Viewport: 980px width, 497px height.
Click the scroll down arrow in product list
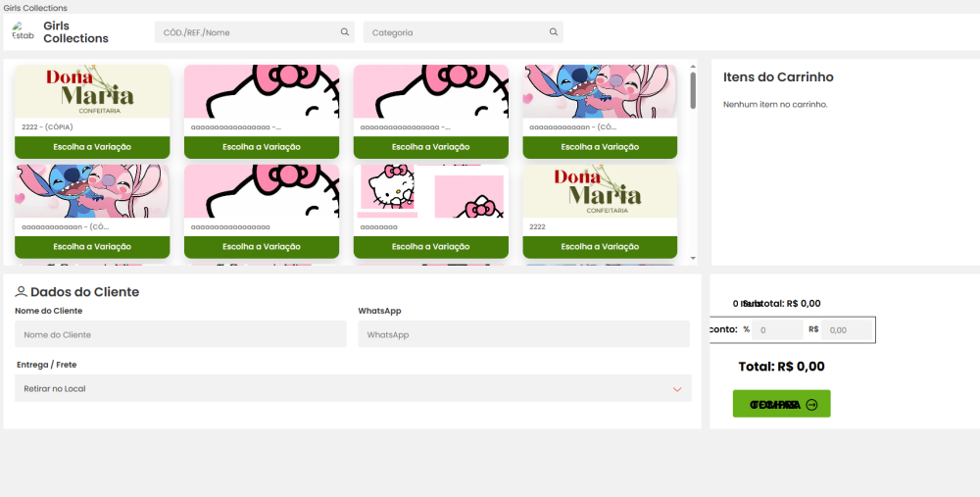coord(693,258)
